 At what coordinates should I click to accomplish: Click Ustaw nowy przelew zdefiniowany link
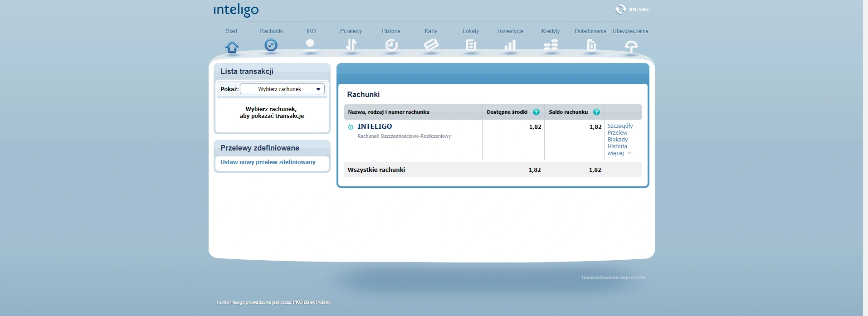[268, 162]
